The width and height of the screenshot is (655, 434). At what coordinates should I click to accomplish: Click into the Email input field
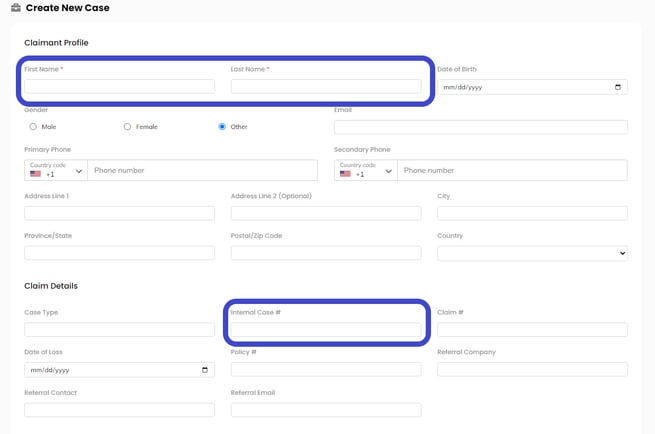pyautogui.click(x=480, y=127)
